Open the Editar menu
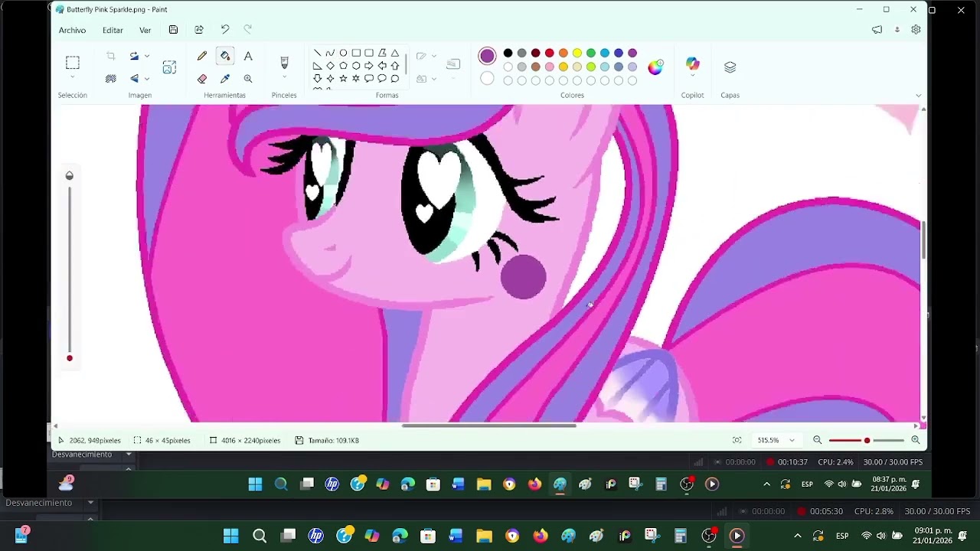 point(113,30)
